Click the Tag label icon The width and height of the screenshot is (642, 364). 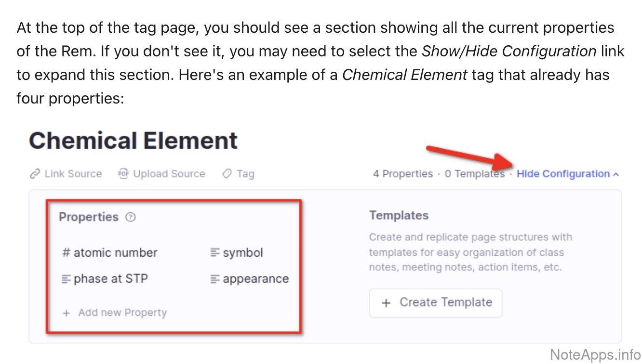coord(227,174)
